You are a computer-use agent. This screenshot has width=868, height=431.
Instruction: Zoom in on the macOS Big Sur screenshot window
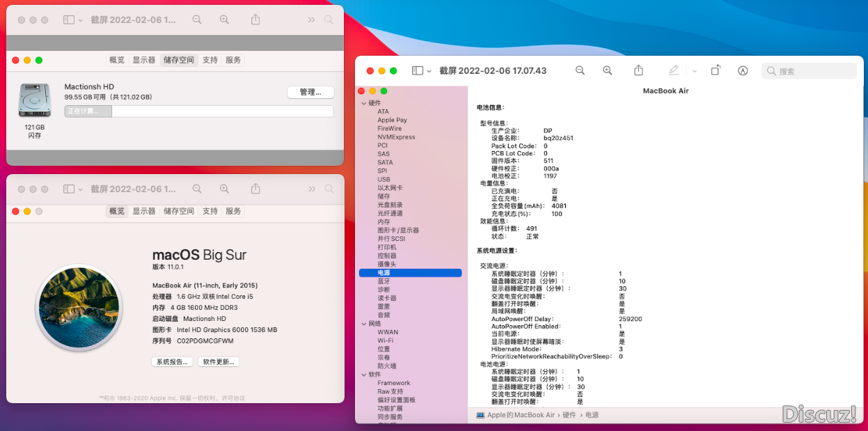point(224,189)
